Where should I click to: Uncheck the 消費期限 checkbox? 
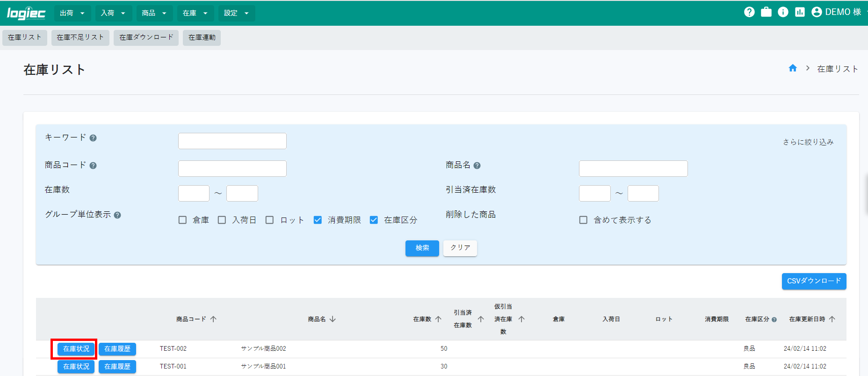[x=318, y=220]
